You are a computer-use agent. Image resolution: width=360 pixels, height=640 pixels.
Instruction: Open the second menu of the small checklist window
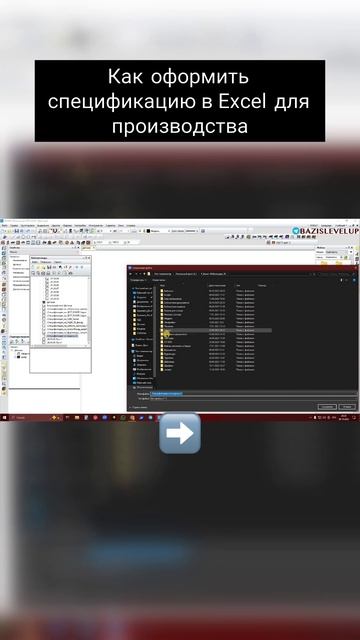(x=46, y=262)
